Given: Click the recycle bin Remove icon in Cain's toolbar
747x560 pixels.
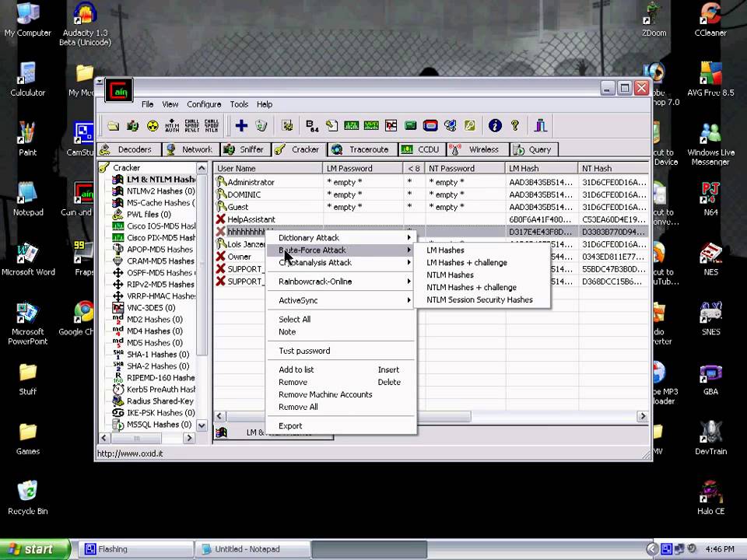Looking at the screenshot, I should click(x=261, y=126).
